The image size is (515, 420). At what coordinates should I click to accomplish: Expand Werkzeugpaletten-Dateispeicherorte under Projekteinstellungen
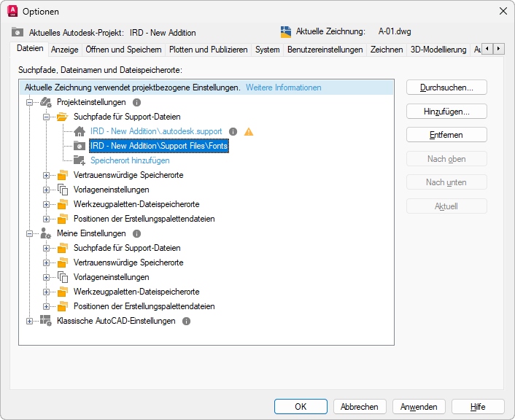(46, 204)
